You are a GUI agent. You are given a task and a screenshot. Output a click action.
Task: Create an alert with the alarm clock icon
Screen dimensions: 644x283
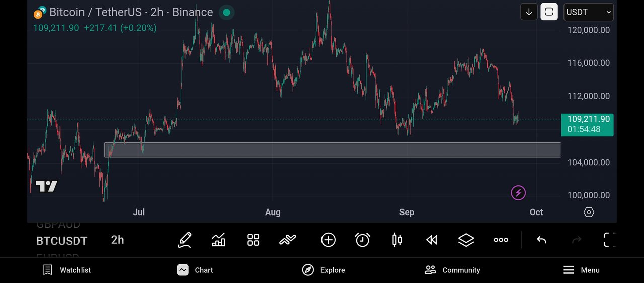[362, 240]
